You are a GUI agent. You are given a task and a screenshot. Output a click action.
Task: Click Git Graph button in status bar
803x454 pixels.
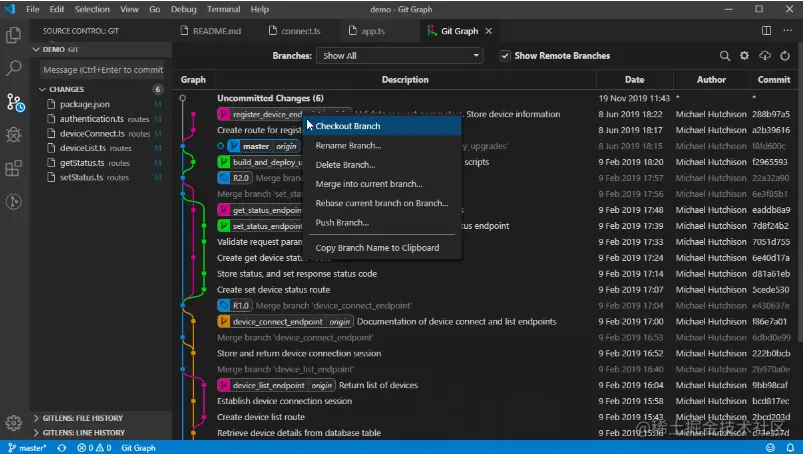pos(138,448)
